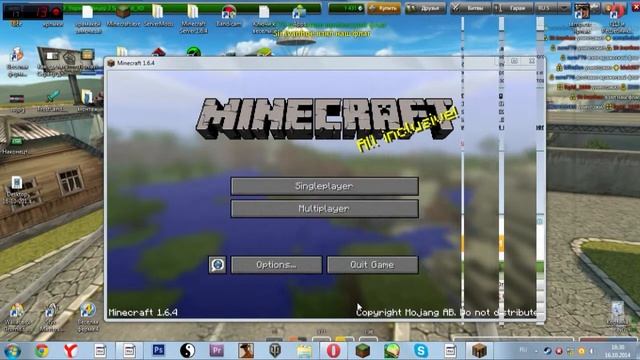Launch Opera browser from the taskbar
Screen dimensions: 640x360
coord(333,351)
